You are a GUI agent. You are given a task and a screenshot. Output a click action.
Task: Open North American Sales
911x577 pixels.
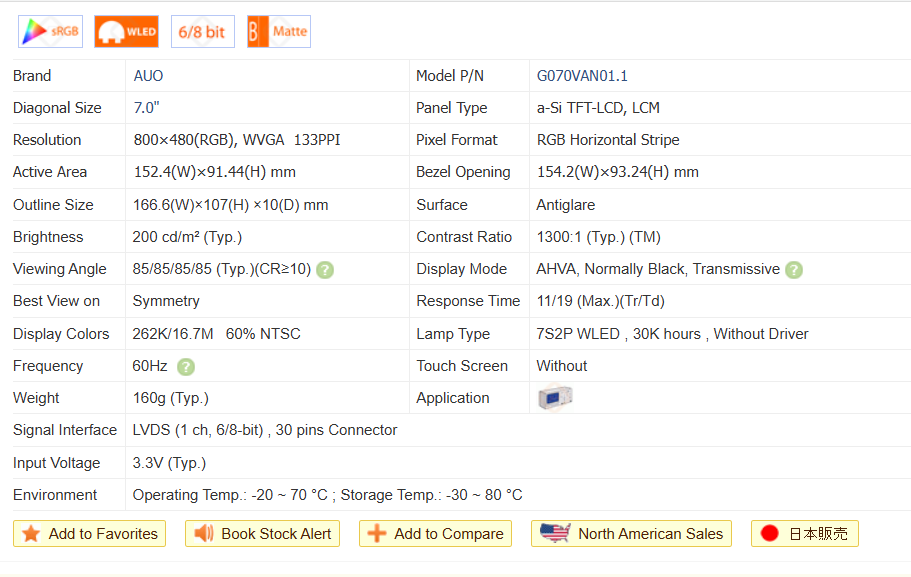(631, 534)
